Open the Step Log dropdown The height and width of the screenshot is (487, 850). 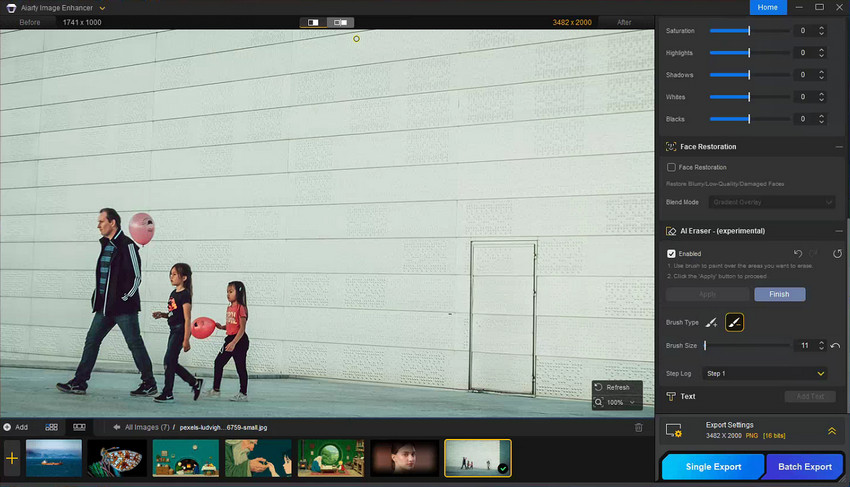click(765, 374)
